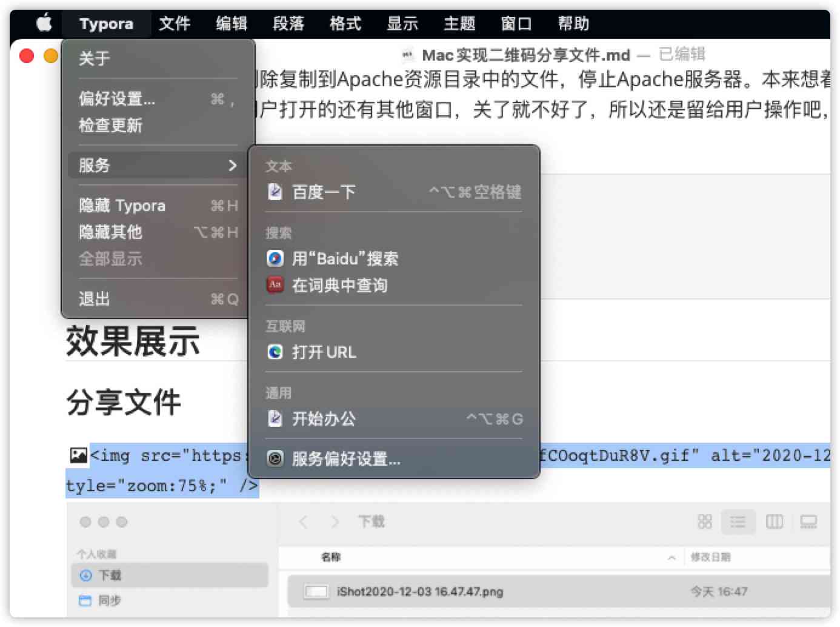Viewport: 840px width, 627px height.
Task: Click the png file thumbnail icon
Action: pos(316,591)
